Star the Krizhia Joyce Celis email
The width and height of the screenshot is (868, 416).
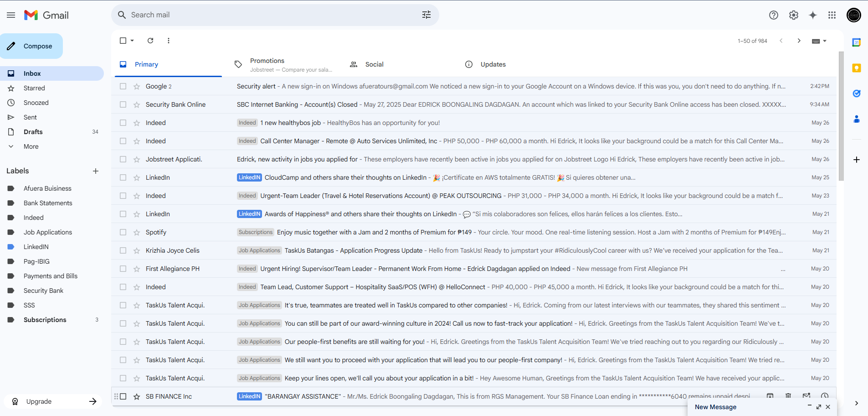click(x=137, y=250)
